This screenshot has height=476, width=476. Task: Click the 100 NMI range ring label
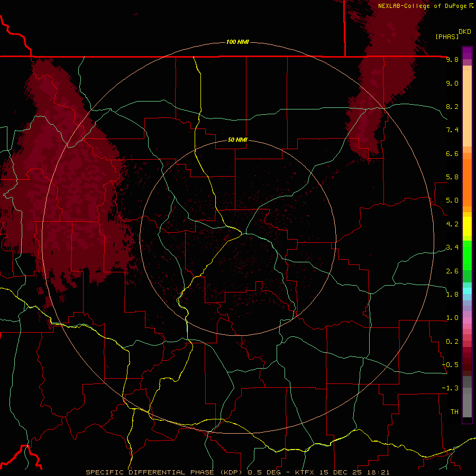[237, 42]
